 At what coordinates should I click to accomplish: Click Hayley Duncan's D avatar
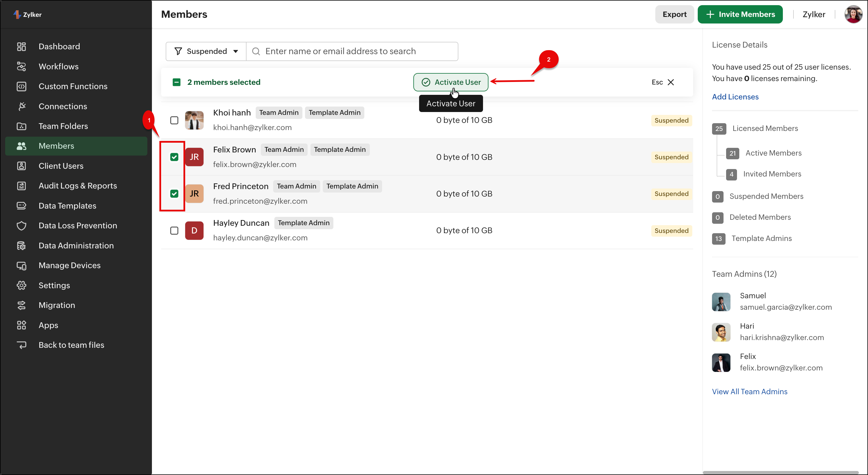coord(194,231)
